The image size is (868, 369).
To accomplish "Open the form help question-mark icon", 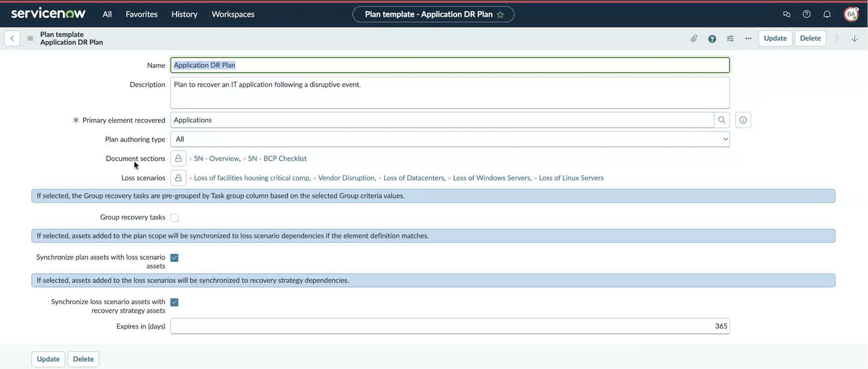I will coord(712,38).
